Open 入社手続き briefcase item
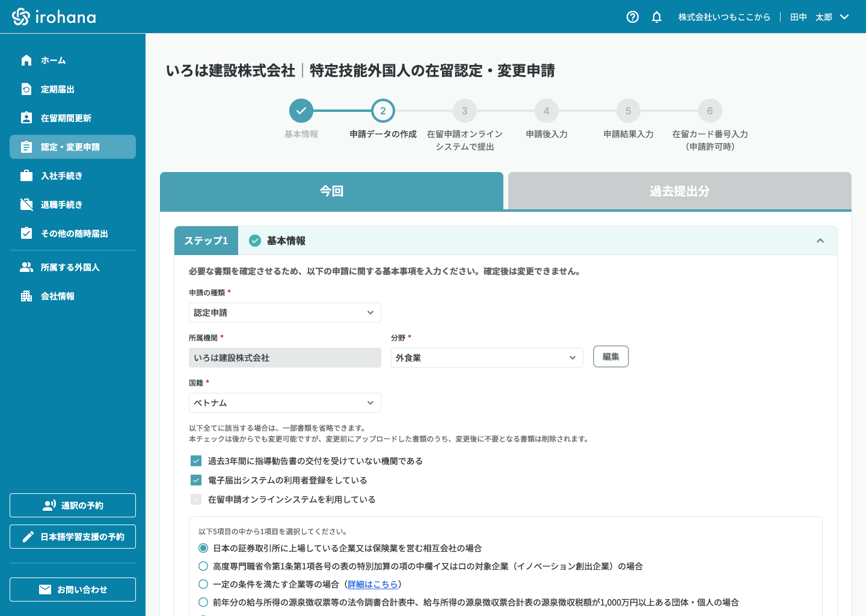The width and height of the screenshot is (866, 616). click(x=61, y=176)
